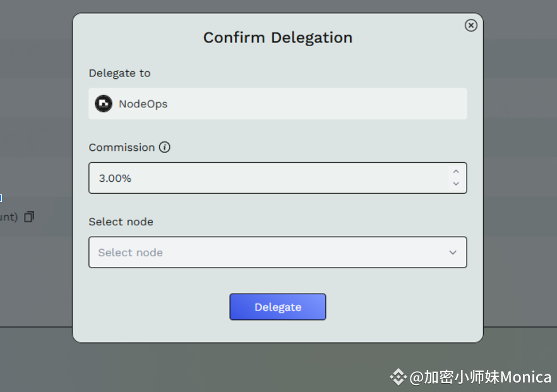This screenshot has width=557, height=392.
Task: Click the NodeOps logo icon
Action: tap(104, 104)
